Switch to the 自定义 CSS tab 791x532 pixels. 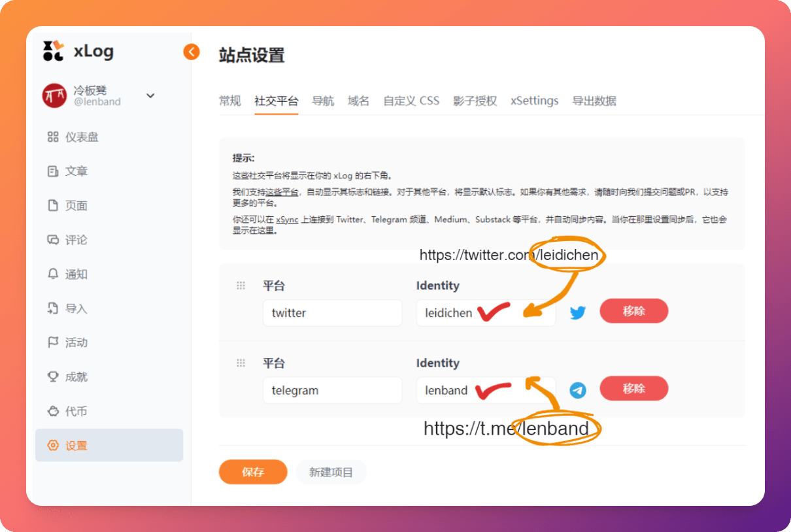click(x=412, y=101)
